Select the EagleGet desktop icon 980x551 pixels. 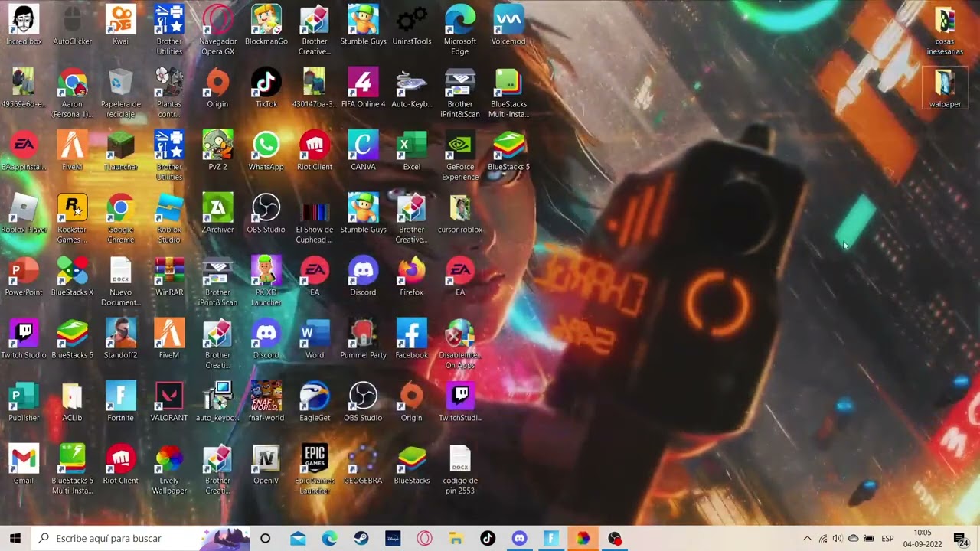point(314,402)
